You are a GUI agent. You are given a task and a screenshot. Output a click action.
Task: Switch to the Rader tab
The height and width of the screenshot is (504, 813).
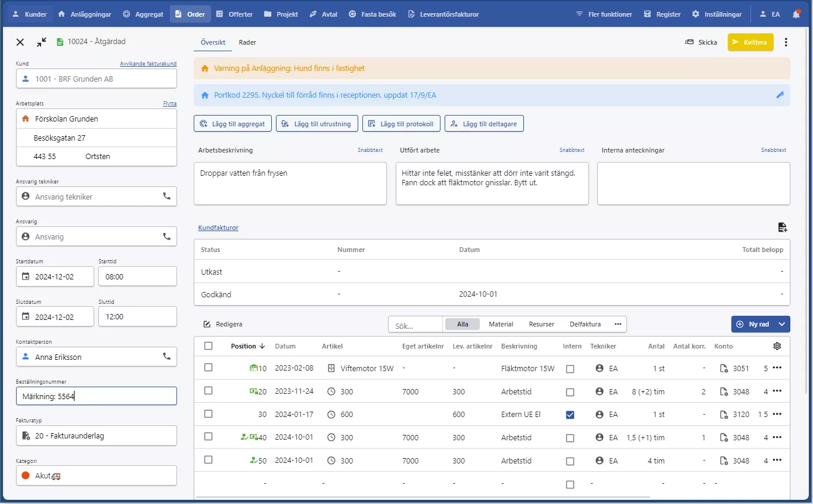(x=247, y=42)
